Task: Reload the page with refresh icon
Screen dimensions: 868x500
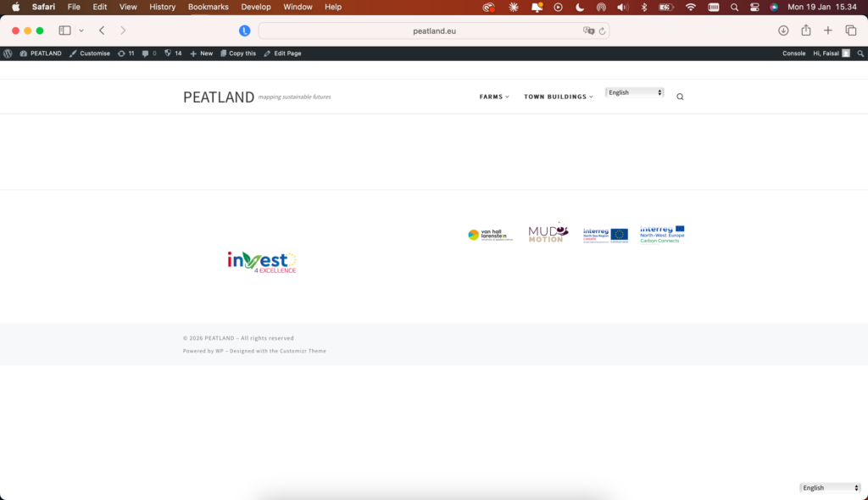Action: pos(602,31)
